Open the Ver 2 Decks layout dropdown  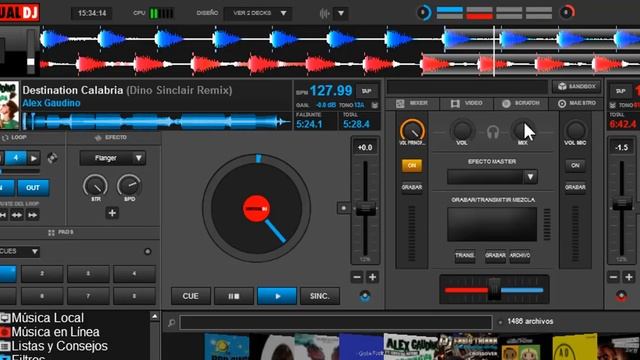[x=258, y=13]
